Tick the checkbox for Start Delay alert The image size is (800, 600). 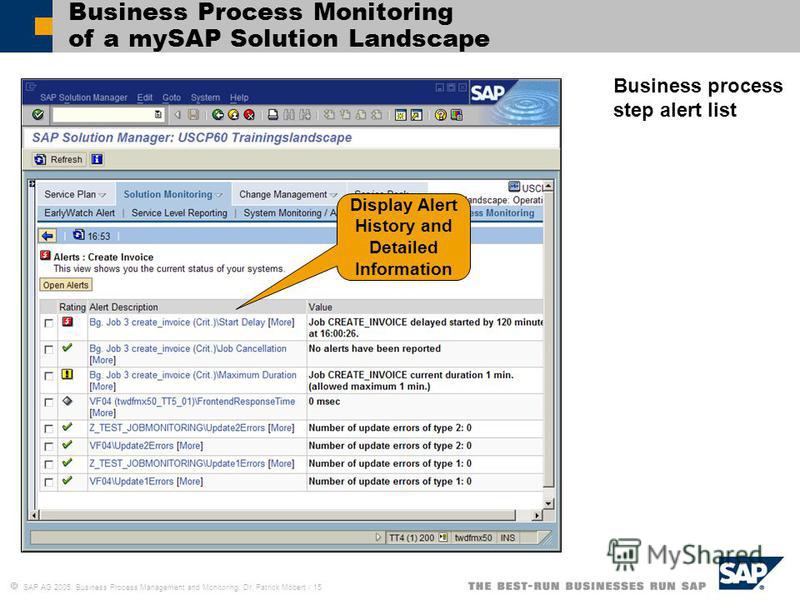pos(48,323)
